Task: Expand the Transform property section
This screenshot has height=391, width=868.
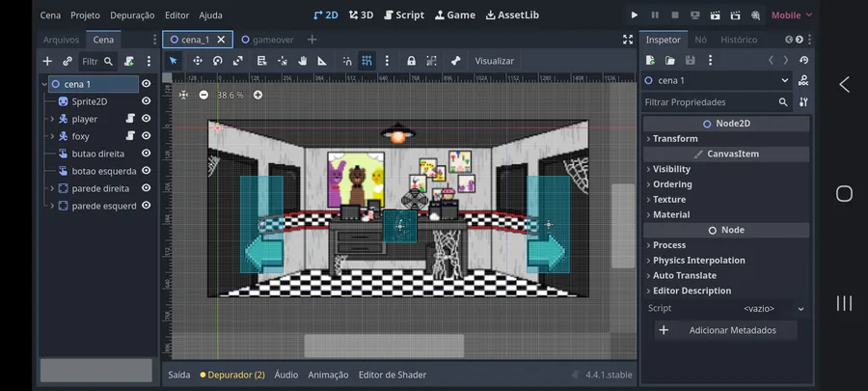Action: point(726,138)
